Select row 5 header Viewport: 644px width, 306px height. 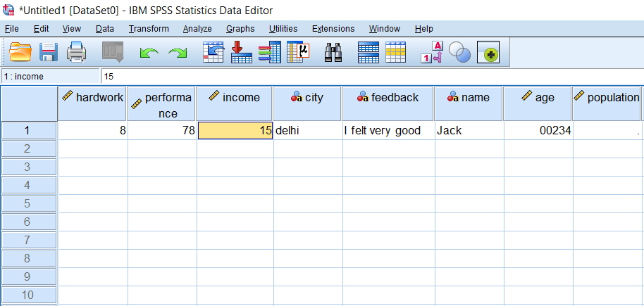[29, 203]
